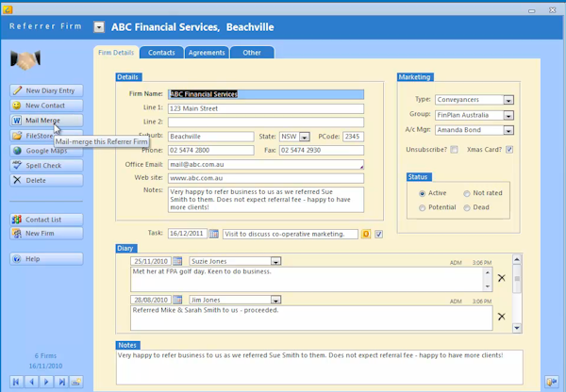Open the Task date calendar picker
The image size is (566, 392).
point(214,234)
